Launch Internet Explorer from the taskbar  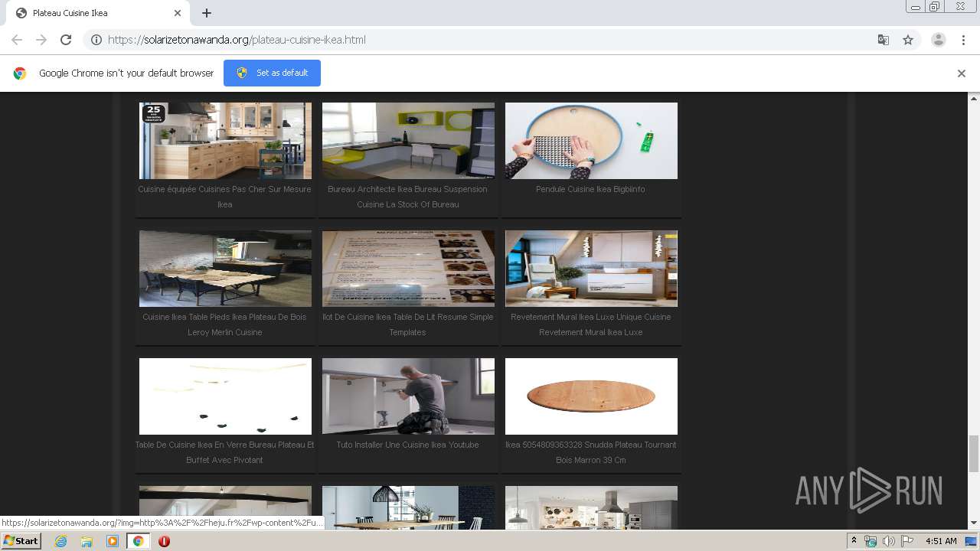(x=60, y=541)
